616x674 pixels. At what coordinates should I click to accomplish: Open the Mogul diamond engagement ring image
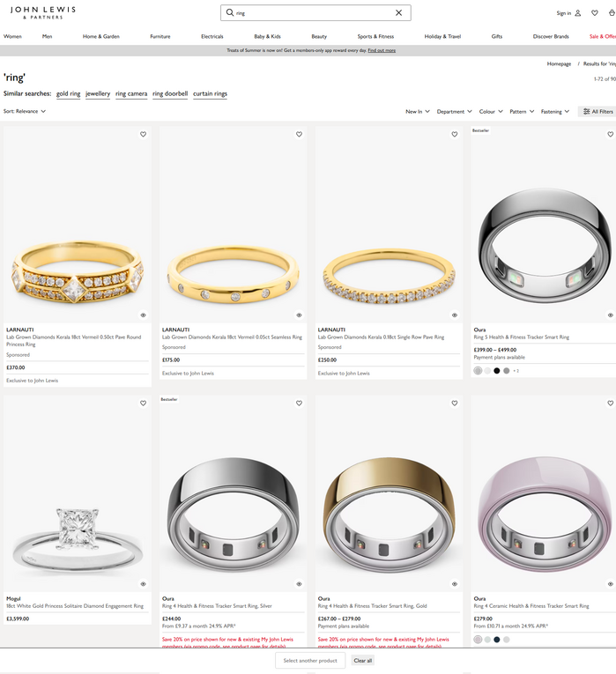coord(78,493)
